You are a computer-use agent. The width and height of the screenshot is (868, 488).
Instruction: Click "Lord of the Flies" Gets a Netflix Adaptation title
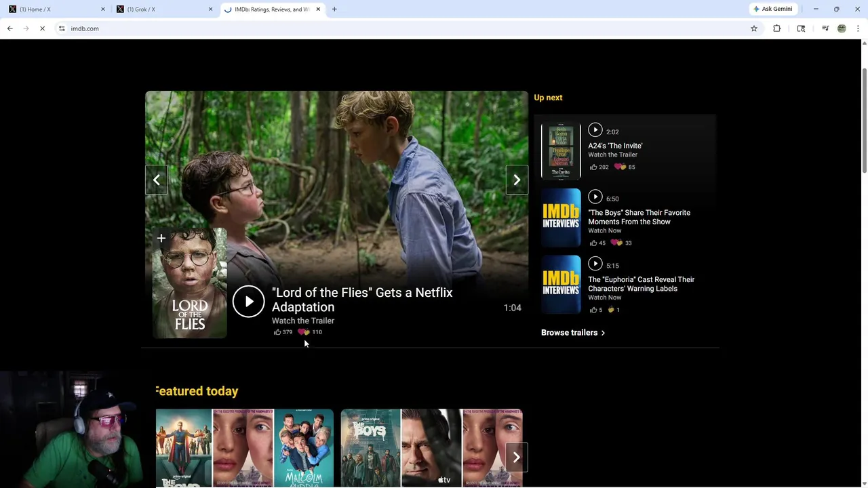click(362, 300)
